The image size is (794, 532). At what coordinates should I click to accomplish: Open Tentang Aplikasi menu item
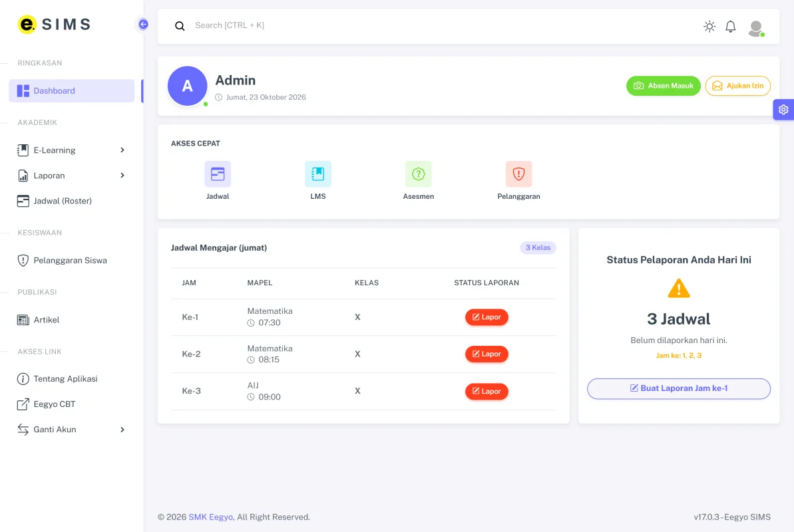click(x=71, y=378)
